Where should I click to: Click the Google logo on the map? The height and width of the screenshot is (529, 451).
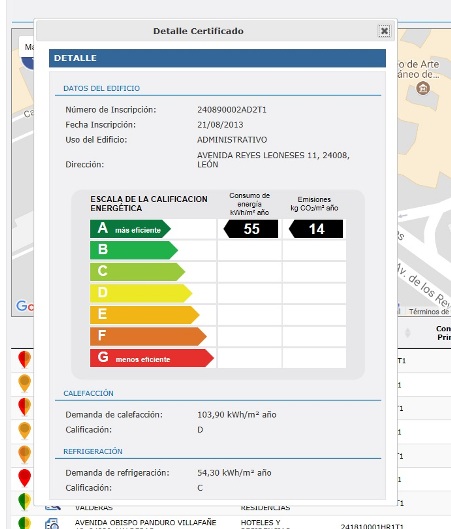tap(25, 306)
